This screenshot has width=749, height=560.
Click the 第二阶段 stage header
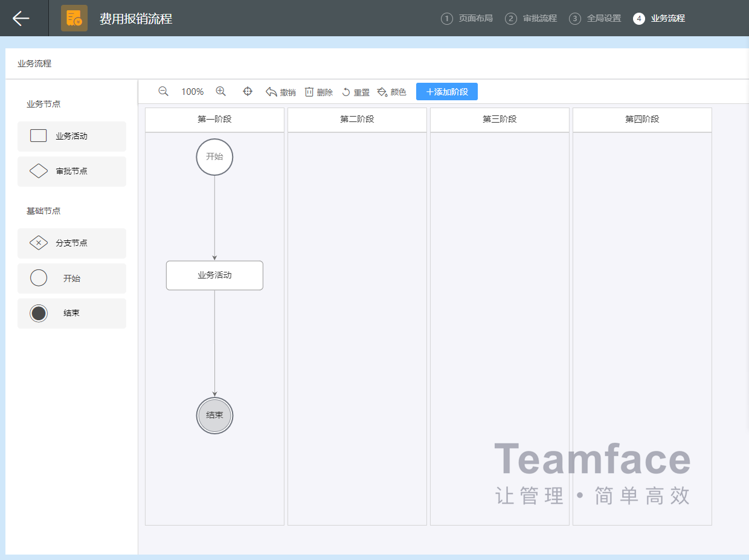[357, 120]
